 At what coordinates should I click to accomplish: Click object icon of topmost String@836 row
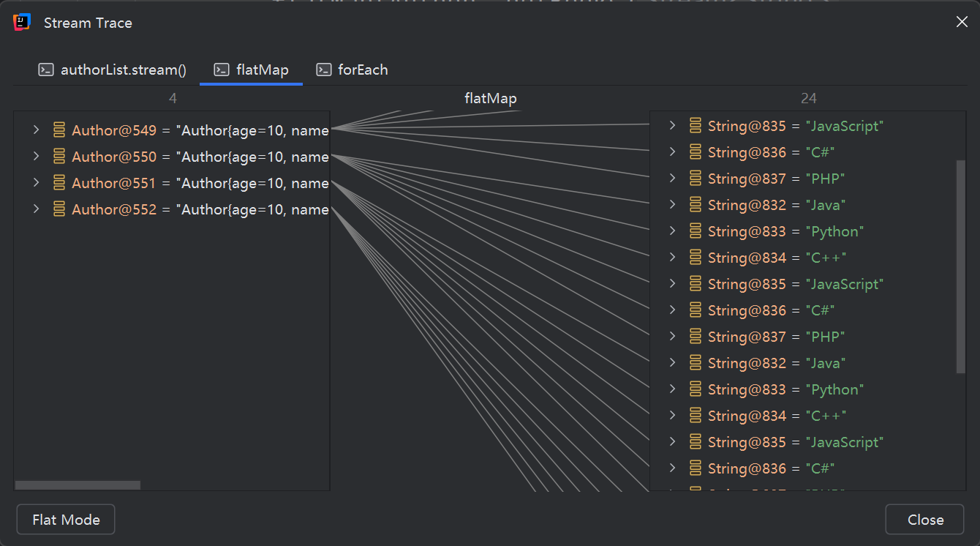click(696, 152)
